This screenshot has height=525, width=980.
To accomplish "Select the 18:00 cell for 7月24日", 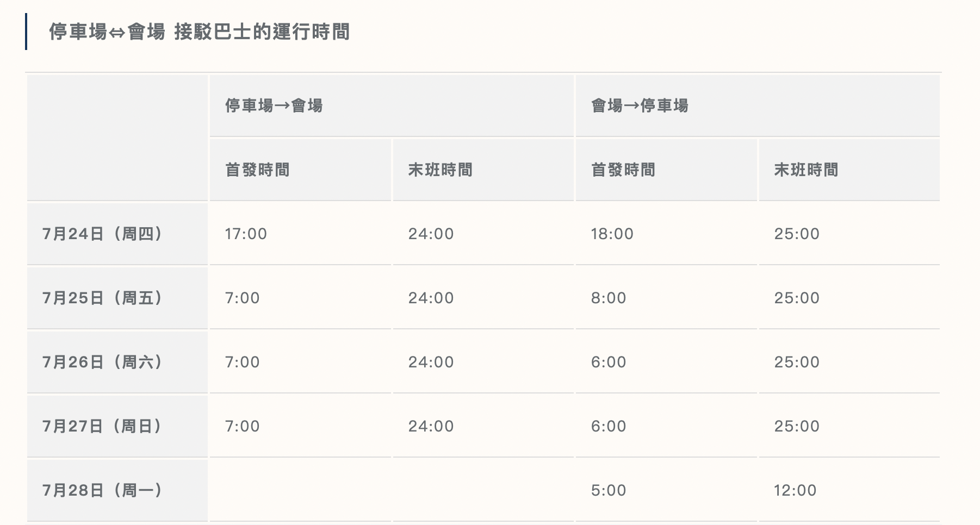I will [612, 234].
